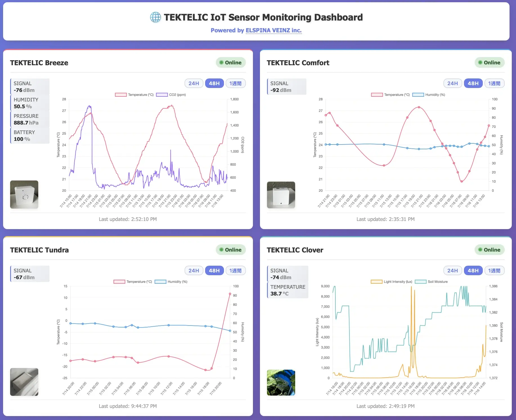516x420 pixels.
Task: Select 48H range for TEKTELIC Clover
Action: (x=473, y=270)
